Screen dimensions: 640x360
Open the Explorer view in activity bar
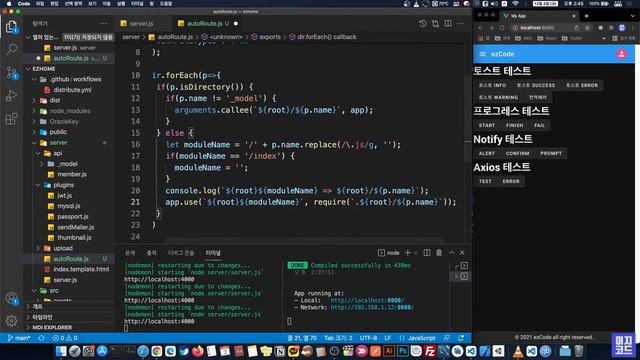(11, 27)
